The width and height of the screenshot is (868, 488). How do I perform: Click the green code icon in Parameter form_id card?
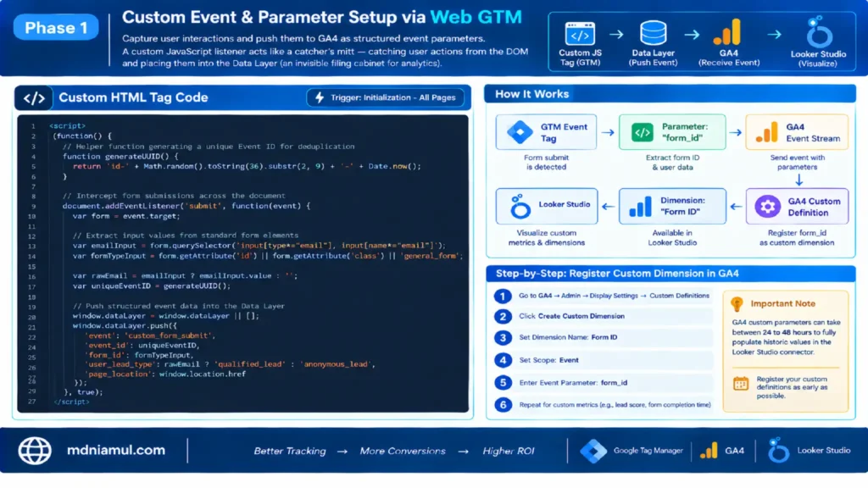(x=643, y=132)
